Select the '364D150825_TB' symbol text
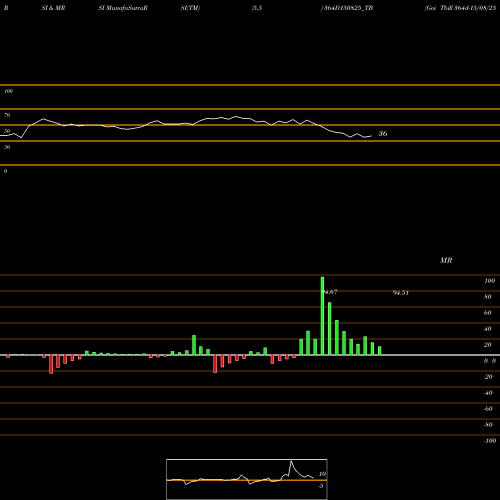Viewport: 500px width, 500px height. pos(348,8)
